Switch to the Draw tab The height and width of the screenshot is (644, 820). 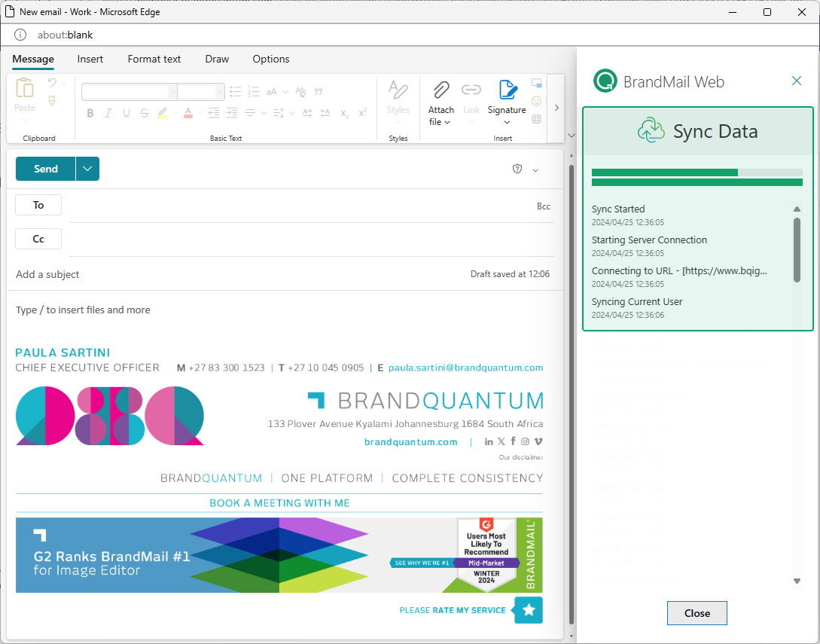217,59
